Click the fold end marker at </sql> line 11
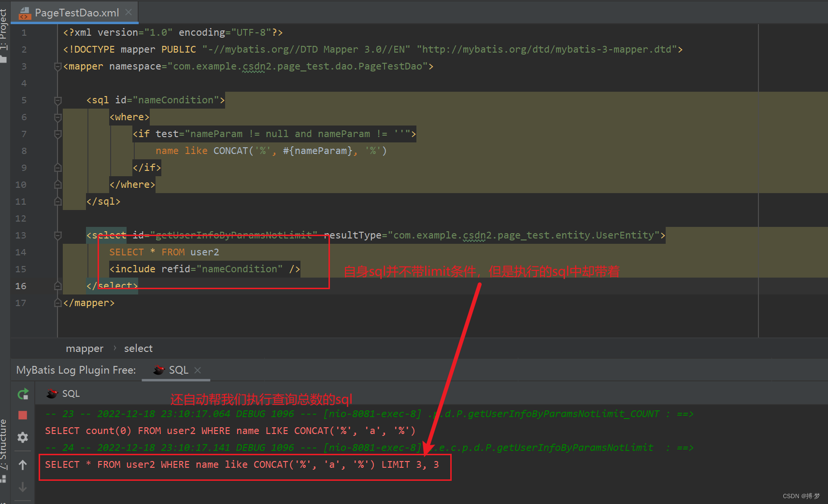The width and height of the screenshot is (828, 504). pyautogui.click(x=58, y=201)
